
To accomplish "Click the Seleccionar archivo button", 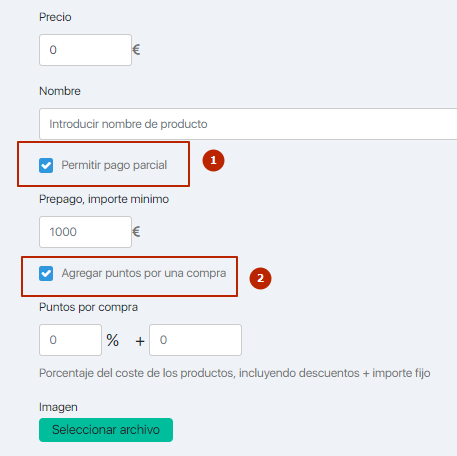I will (106, 430).
